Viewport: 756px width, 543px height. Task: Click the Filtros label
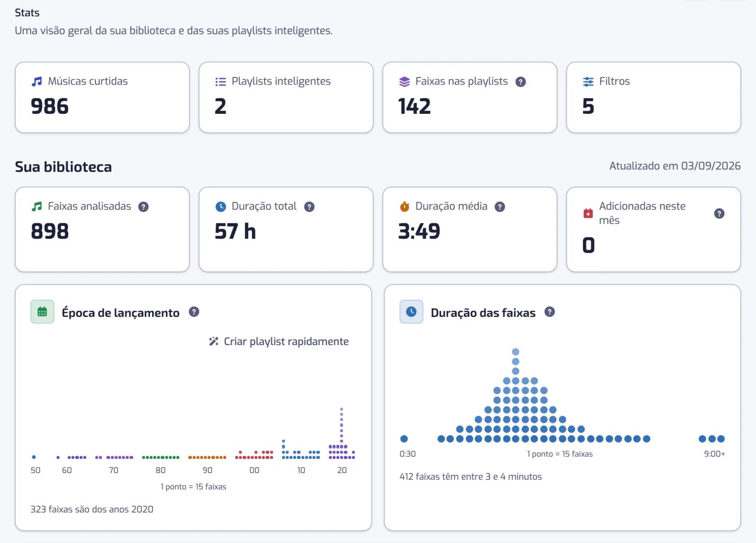pyautogui.click(x=615, y=81)
